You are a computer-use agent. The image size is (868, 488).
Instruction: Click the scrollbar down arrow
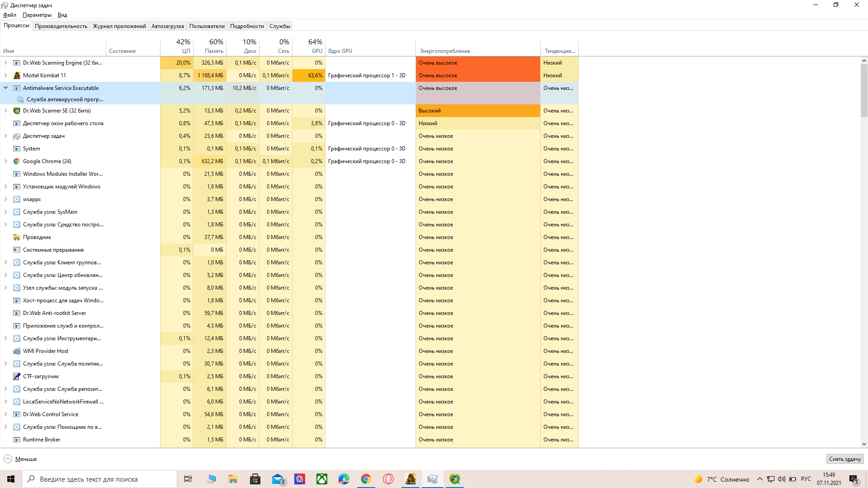click(864, 444)
